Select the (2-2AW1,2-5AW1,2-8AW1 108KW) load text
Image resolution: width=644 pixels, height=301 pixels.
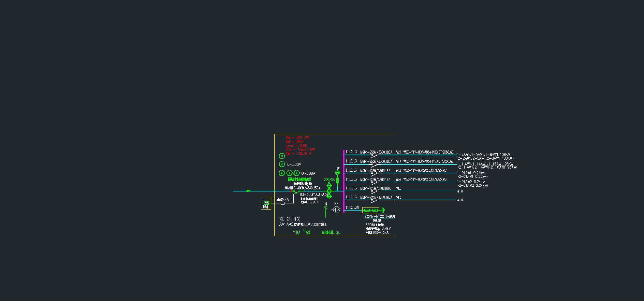[485, 158]
